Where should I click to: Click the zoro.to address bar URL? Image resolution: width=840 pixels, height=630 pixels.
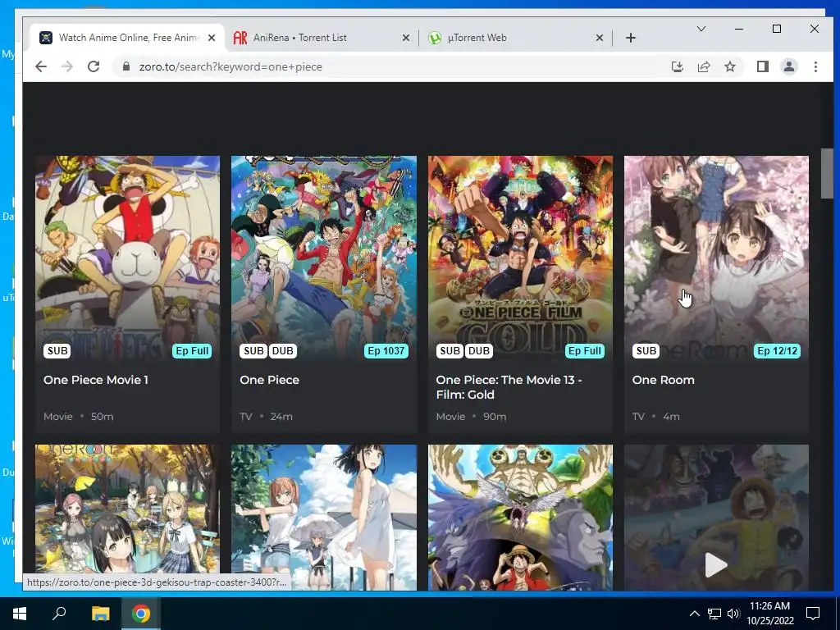coord(231,66)
